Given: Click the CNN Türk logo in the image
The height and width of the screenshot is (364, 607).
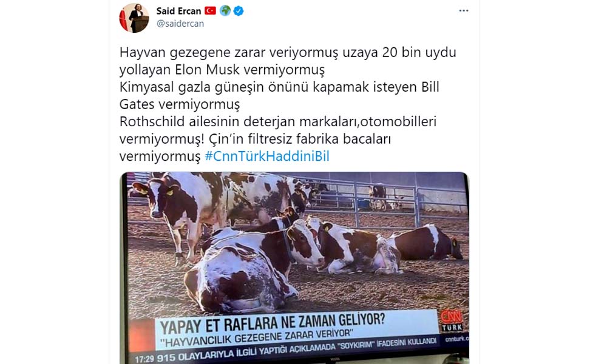Looking at the screenshot, I should (x=451, y=321).
